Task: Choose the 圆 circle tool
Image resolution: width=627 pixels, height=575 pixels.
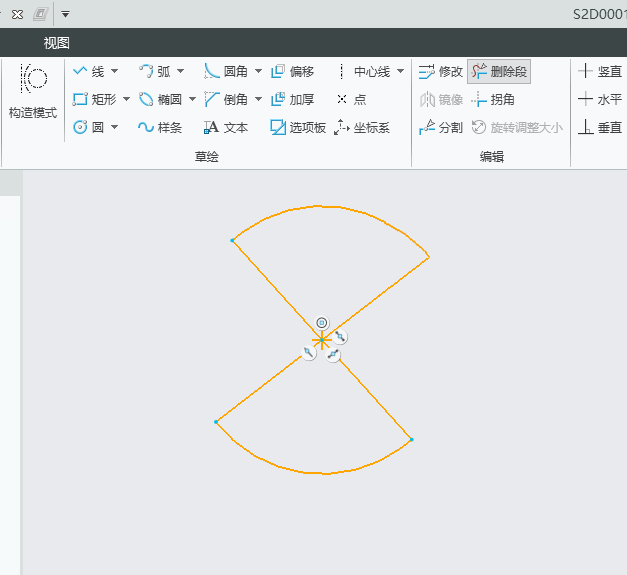Action: [88, 127]
